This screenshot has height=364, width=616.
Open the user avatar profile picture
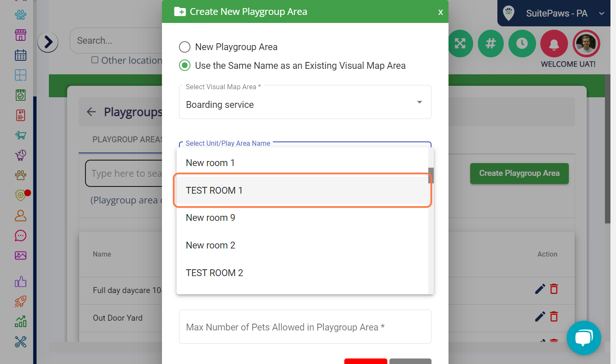coord(586,43)
